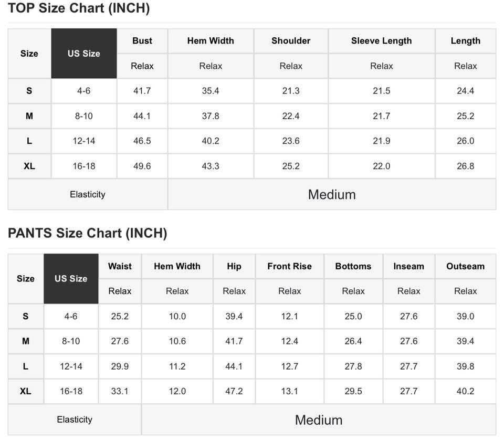This screenshot has width=504, height=440.
Task: Click the 22.4 shoulder value for size M
Action: (291, 116)
